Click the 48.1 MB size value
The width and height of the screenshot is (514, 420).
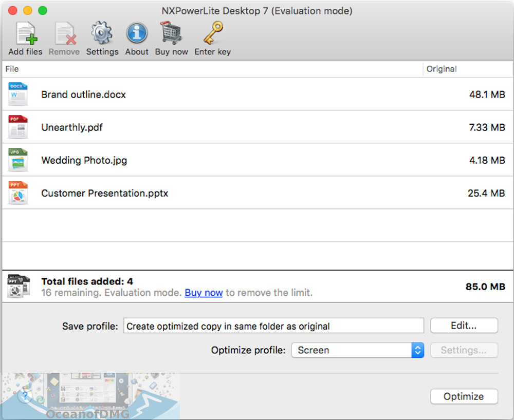point(487,94)
